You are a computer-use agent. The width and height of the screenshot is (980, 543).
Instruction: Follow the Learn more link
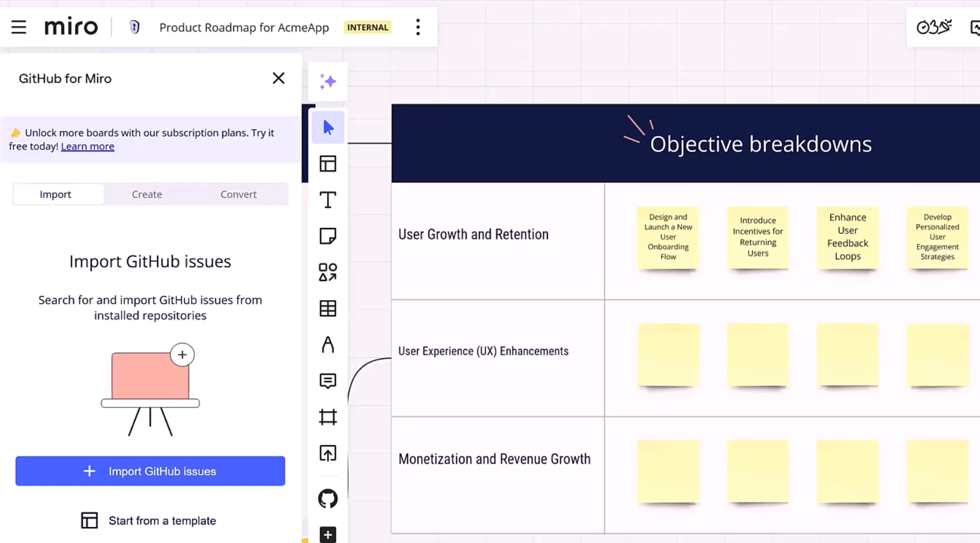88,146
